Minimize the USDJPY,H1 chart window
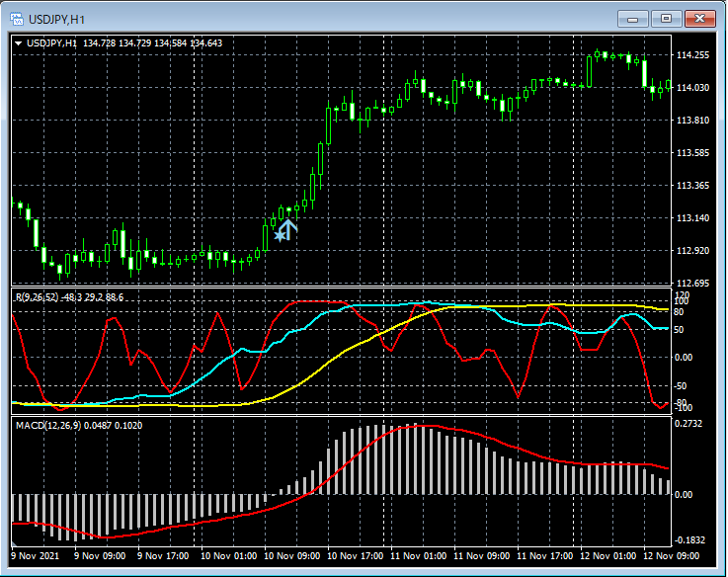Image resolution: width=728 pixels, height=577 pixels. tap(632, 18)
